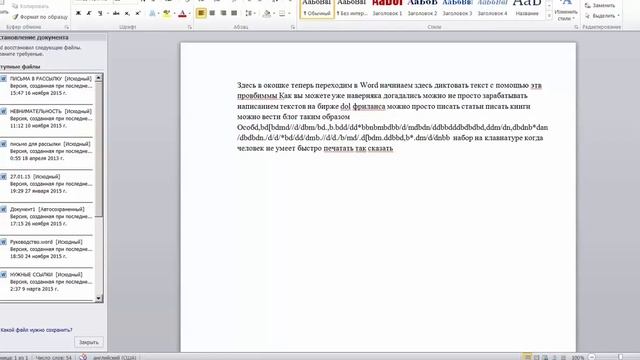Align text right
640x360 pixels.
(x=223, y=13)
